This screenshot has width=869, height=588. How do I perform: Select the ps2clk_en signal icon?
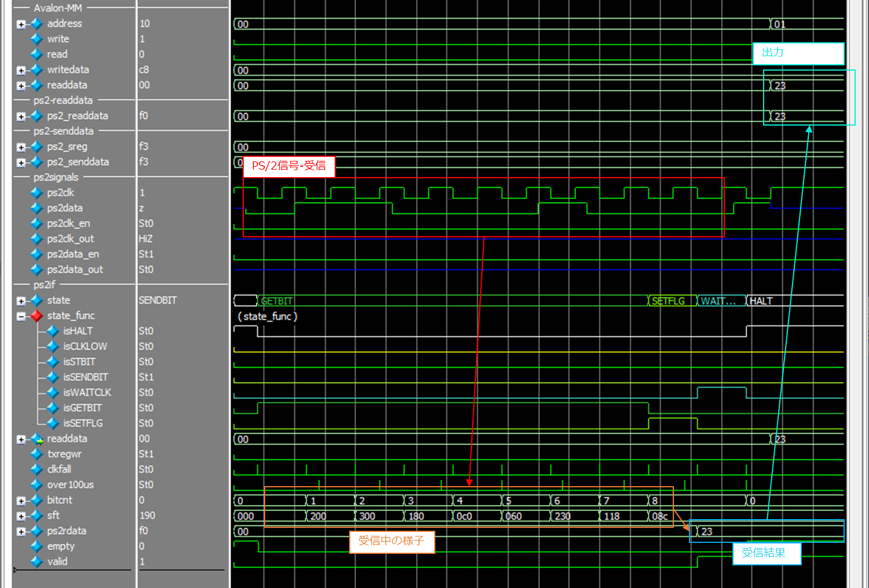pyautogui.click(x=36, y=223)
